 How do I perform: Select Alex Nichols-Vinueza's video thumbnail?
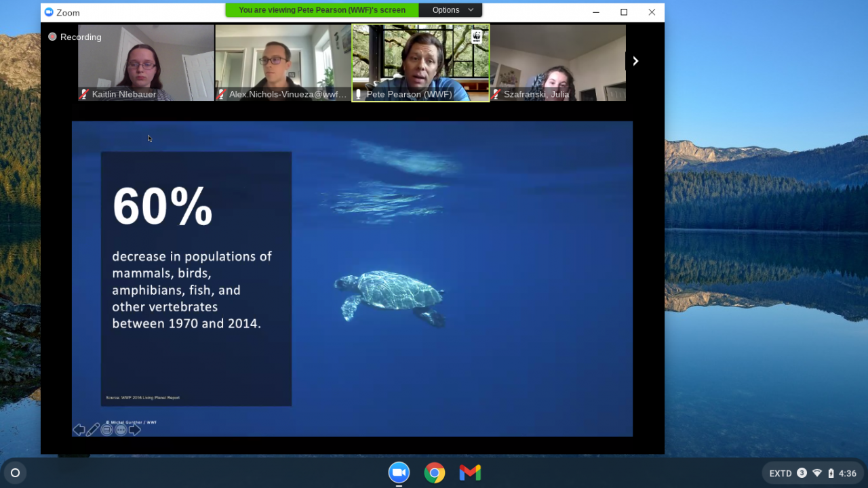point(283,63)
